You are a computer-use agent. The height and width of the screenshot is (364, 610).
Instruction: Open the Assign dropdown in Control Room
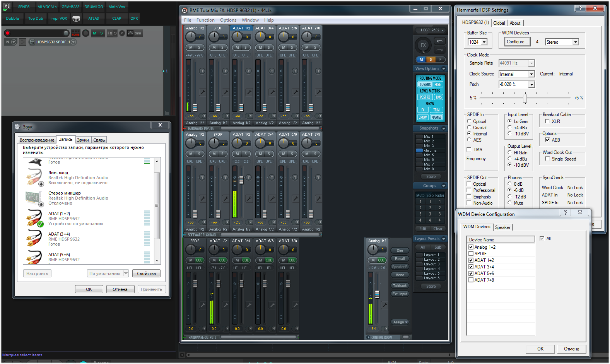coord(400,322)
